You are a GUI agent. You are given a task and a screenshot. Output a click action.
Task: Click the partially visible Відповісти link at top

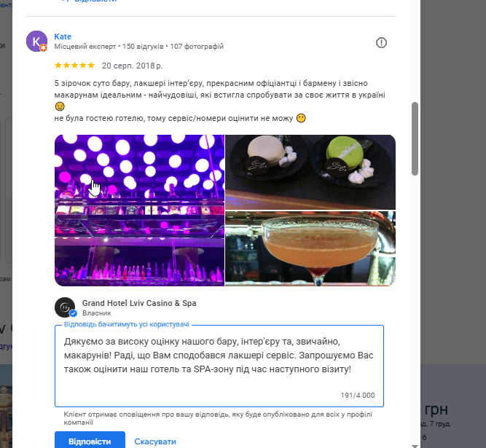(90, 2)
